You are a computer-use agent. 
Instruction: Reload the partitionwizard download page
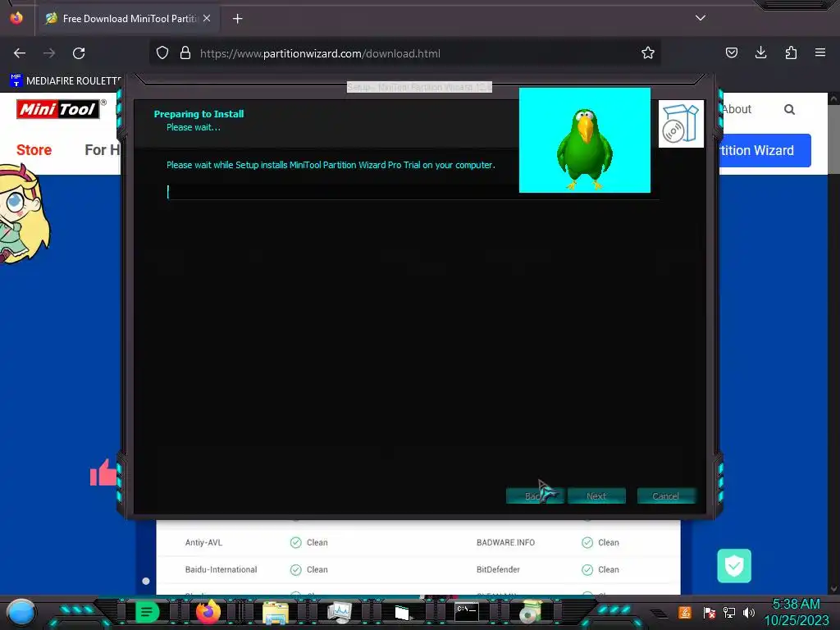tap(79, 53)
